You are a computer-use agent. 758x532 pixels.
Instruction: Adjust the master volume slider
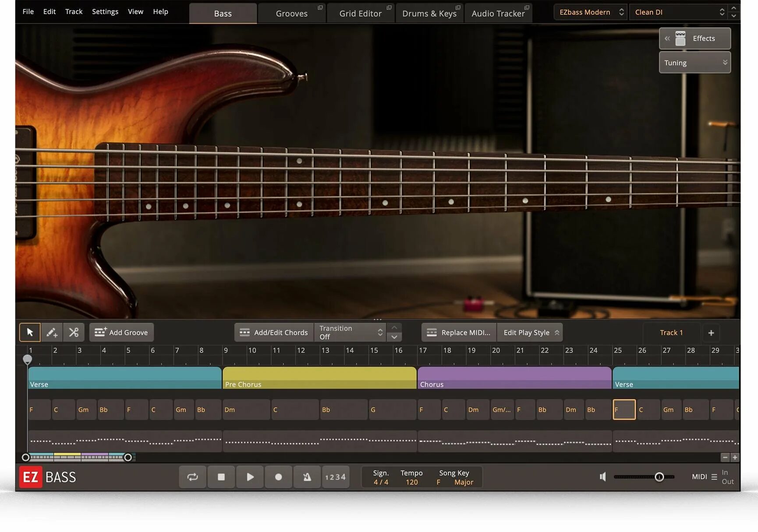click(644, 477)
